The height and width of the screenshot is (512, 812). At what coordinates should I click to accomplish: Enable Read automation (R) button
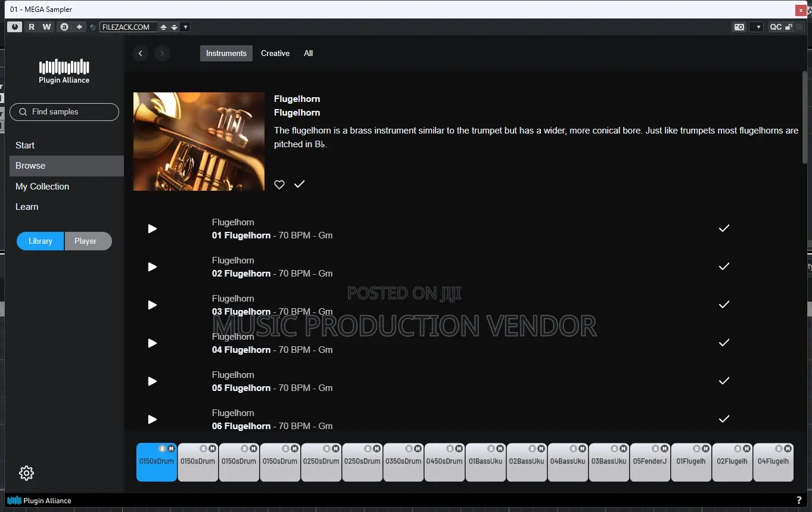click(x=32, y=27)
